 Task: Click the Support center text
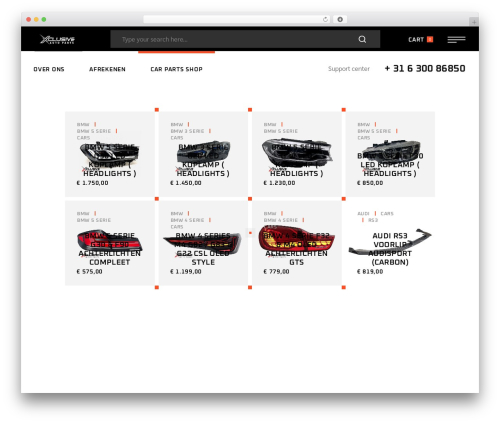coord(349,69)
